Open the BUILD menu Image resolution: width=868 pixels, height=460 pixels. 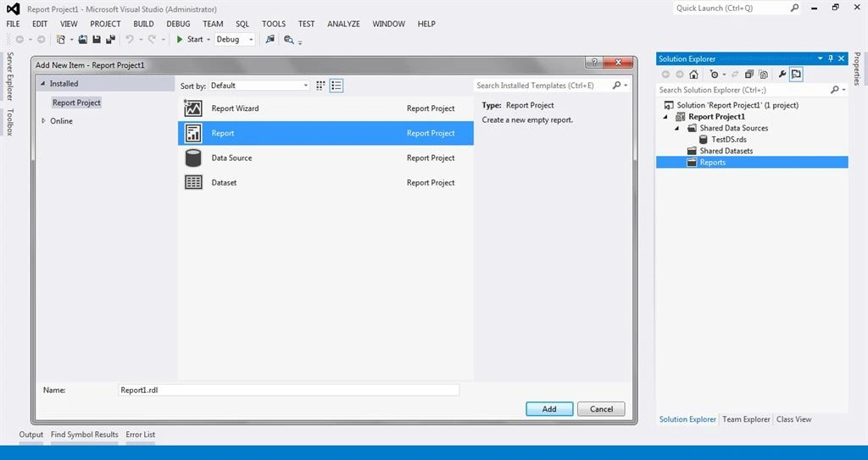143,24
